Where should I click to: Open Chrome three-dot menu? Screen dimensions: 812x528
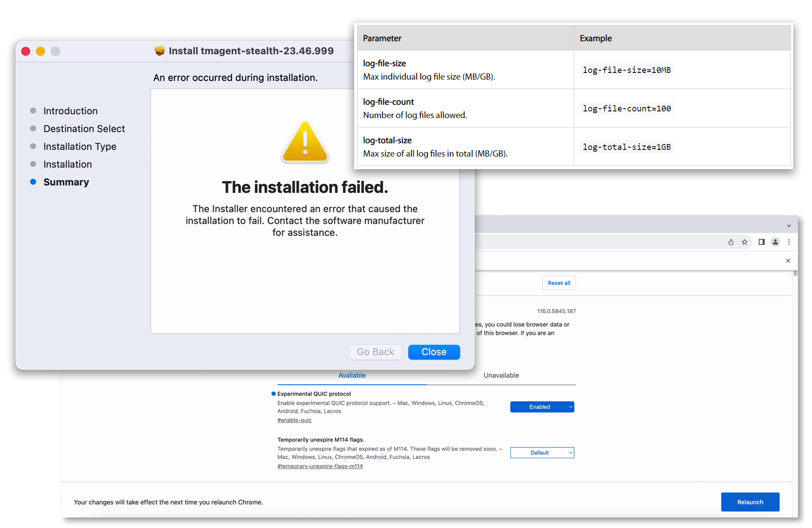[x=789, y=242]
